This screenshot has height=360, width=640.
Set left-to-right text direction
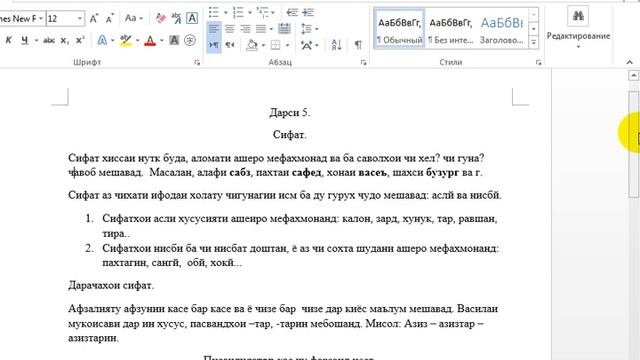[x=214, y=44]
